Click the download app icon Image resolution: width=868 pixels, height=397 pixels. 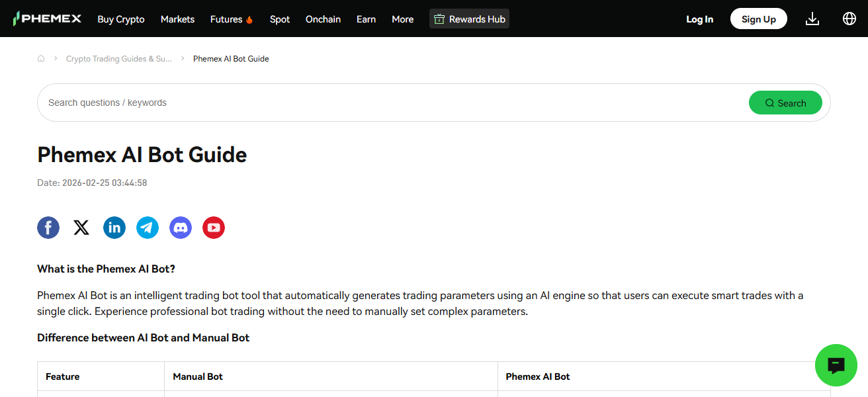(812, 19)
